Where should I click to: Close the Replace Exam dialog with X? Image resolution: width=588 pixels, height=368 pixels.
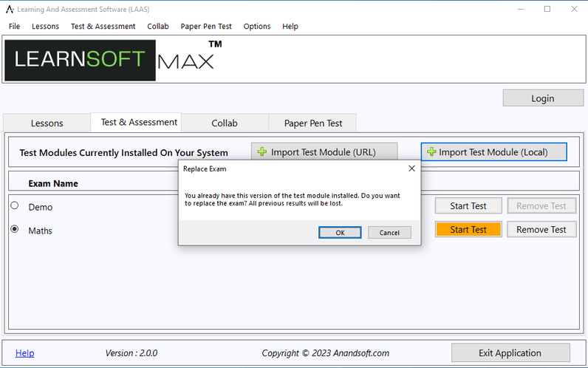(411, 168)
